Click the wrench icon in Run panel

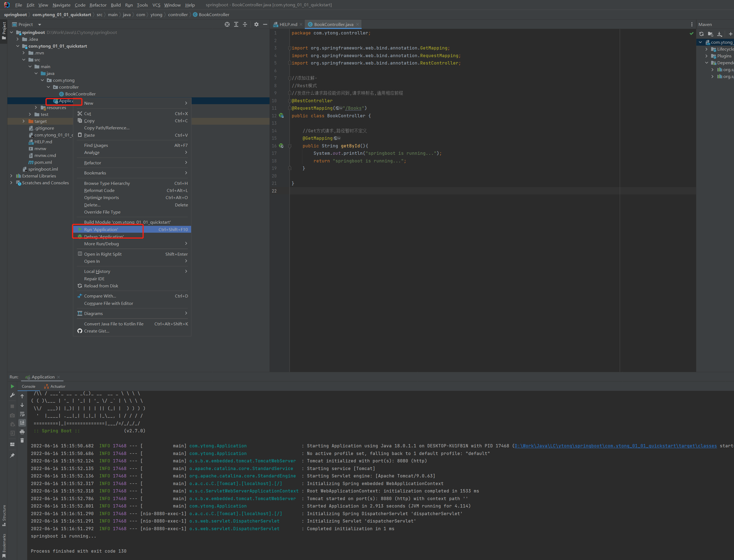click(12, 395)
